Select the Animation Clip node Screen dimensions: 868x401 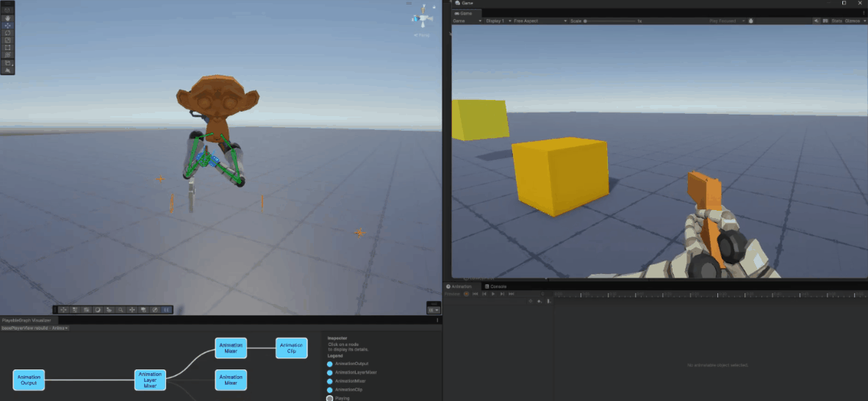click(x=292, y=348)
